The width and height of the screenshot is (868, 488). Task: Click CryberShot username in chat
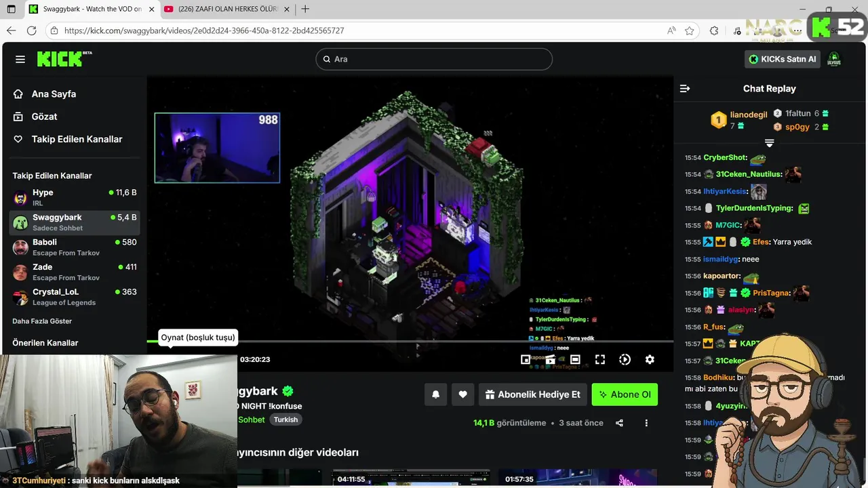[x=725, y=157]
